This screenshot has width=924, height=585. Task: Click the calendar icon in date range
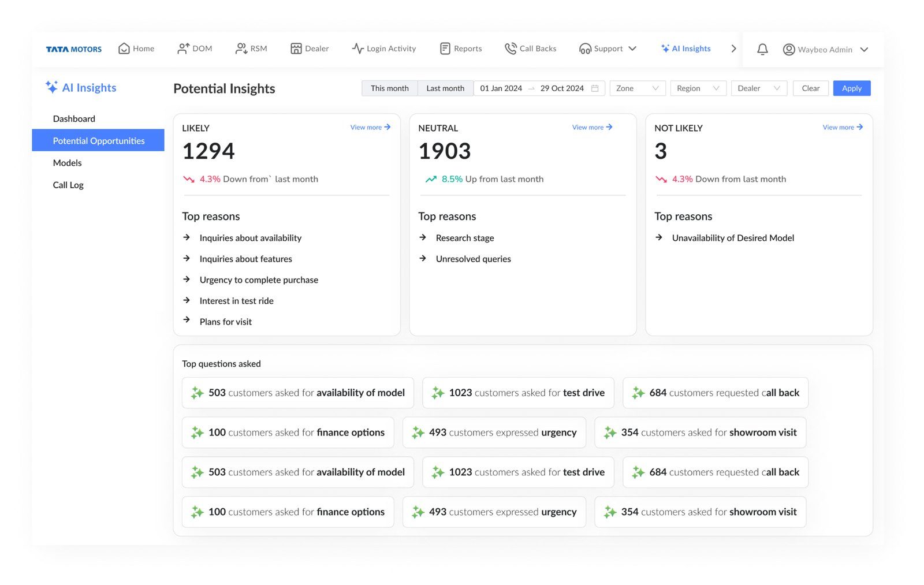point(595,88)
